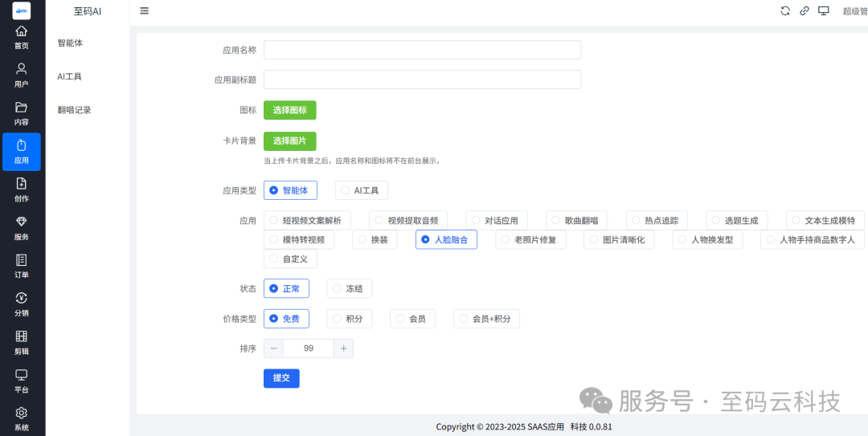Image resolution: width=868 pixels, height=436 pixels.
Task: Choose 会员+积分 price type
Action: click(x=486, y=319)
